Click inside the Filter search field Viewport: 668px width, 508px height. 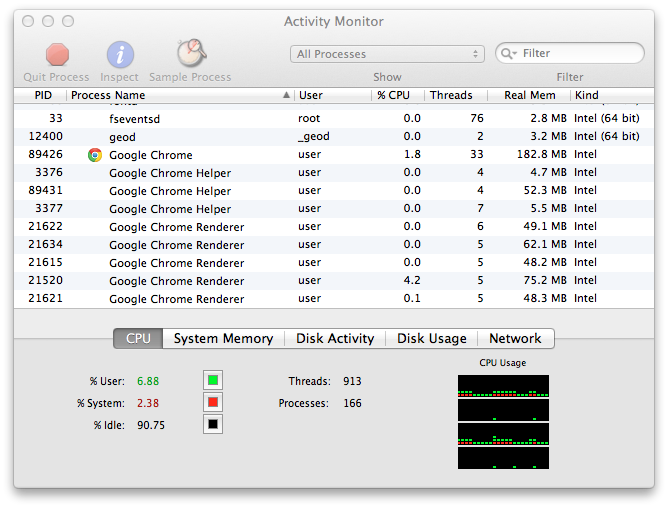point(570,53)
